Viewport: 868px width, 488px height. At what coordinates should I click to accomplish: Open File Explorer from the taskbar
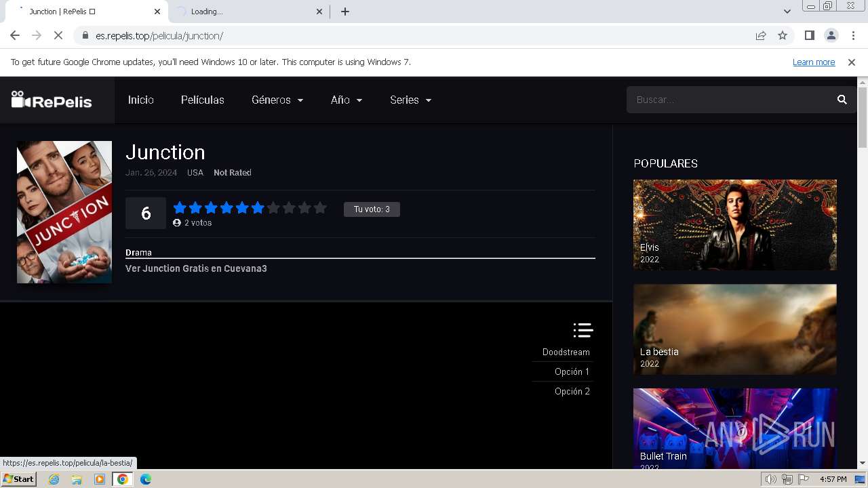click(x=77, y=479)
